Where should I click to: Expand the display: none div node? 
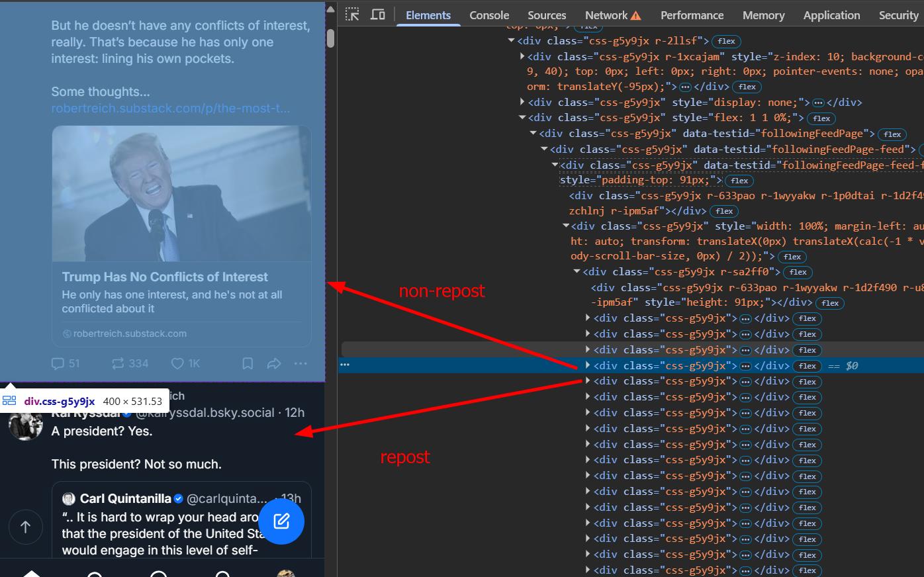pos(522,102)
